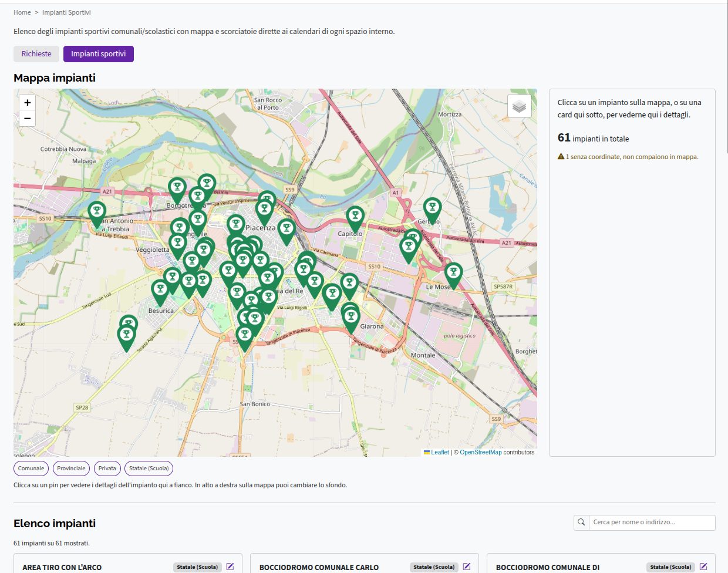This screenshot has width=728, height=573.
Task: Edit the BOCCIODROMO COMUNALE CARLO card
Action: [467, 567]
